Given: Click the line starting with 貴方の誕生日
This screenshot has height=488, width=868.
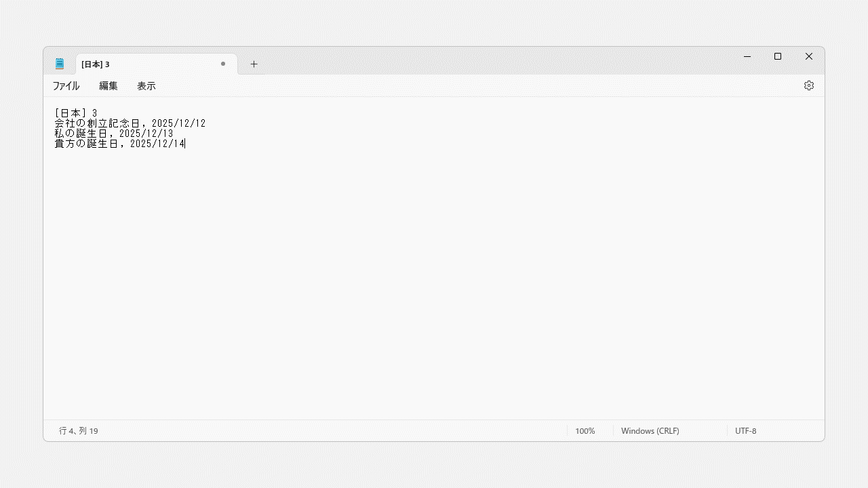Looking at the screenshot, I should [x=119, y=144].
